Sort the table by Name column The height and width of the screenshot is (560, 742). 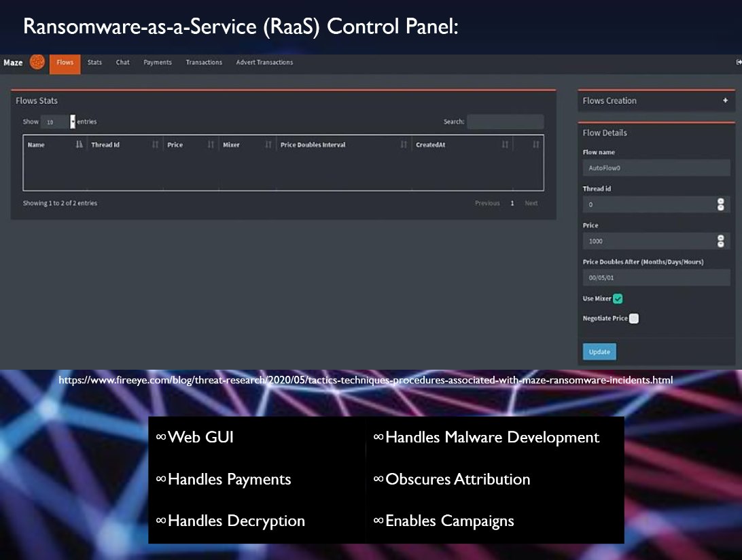click(55, 145)
